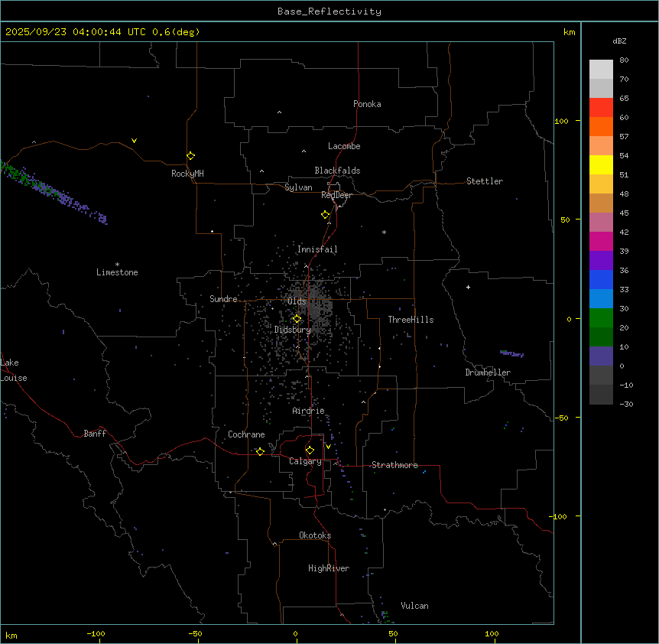Viewport: 659px width, 644px height.
Task: Select the yellow diamond marker below Cochrane
Action: (260, 451)
